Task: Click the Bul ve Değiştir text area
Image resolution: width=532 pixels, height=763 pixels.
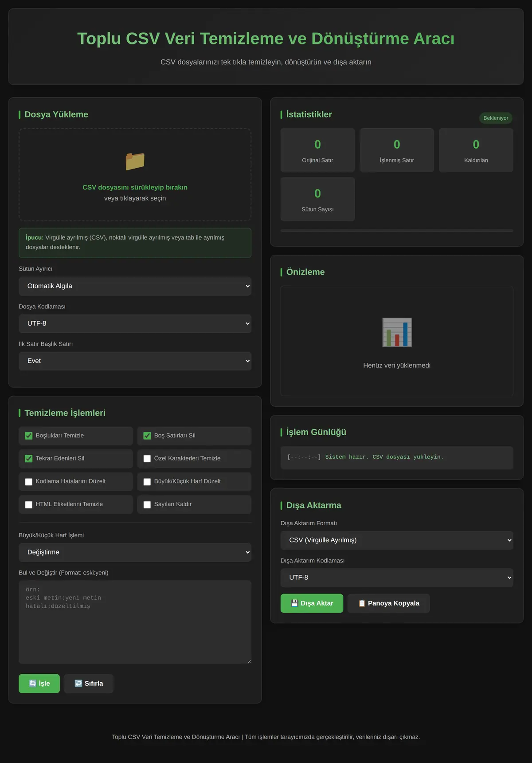Action: pos(135,622)
